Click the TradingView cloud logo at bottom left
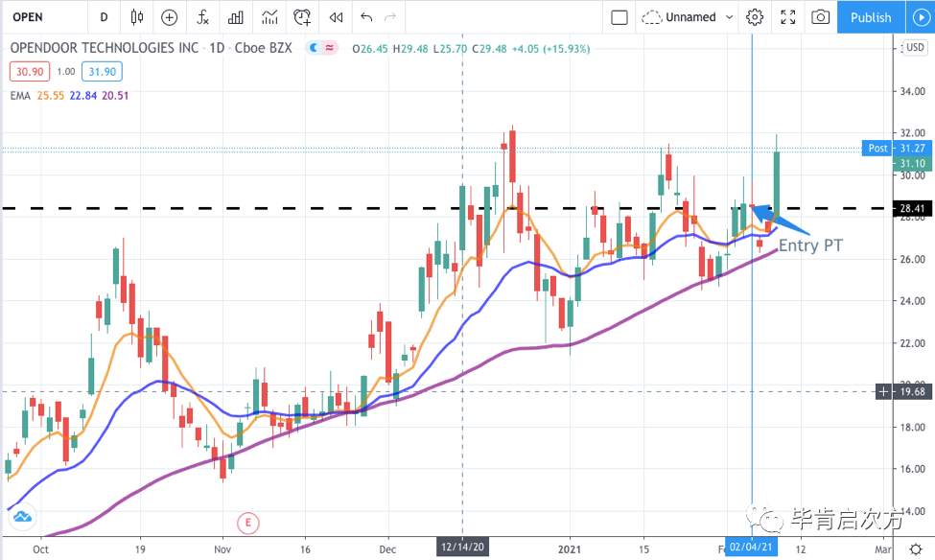Viewport: 935px width, 560px height. [22, 517]
